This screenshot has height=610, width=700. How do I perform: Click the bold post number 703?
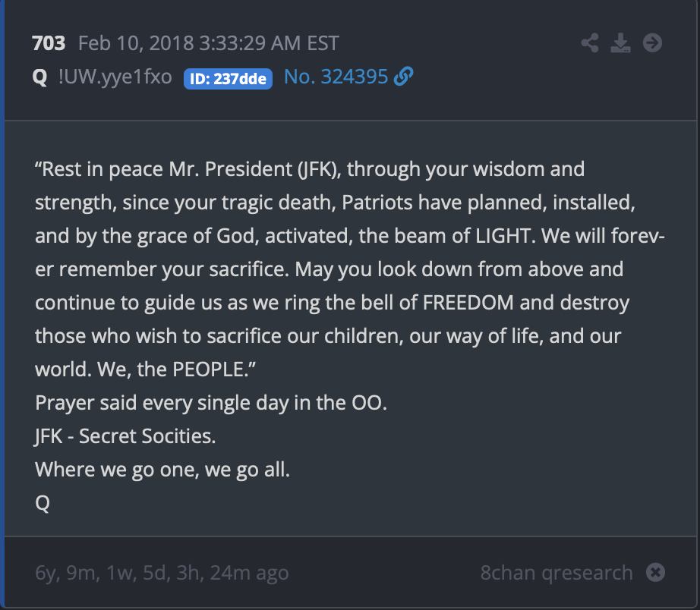49,44
